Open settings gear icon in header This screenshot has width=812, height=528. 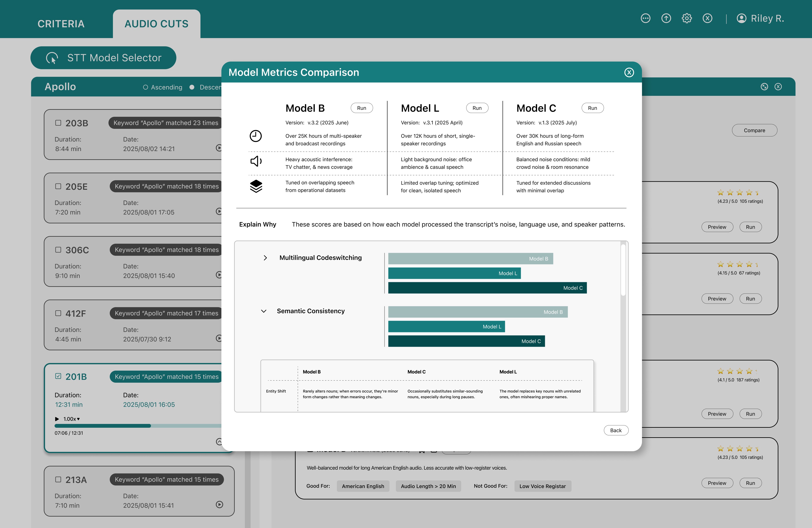[686, 18]
